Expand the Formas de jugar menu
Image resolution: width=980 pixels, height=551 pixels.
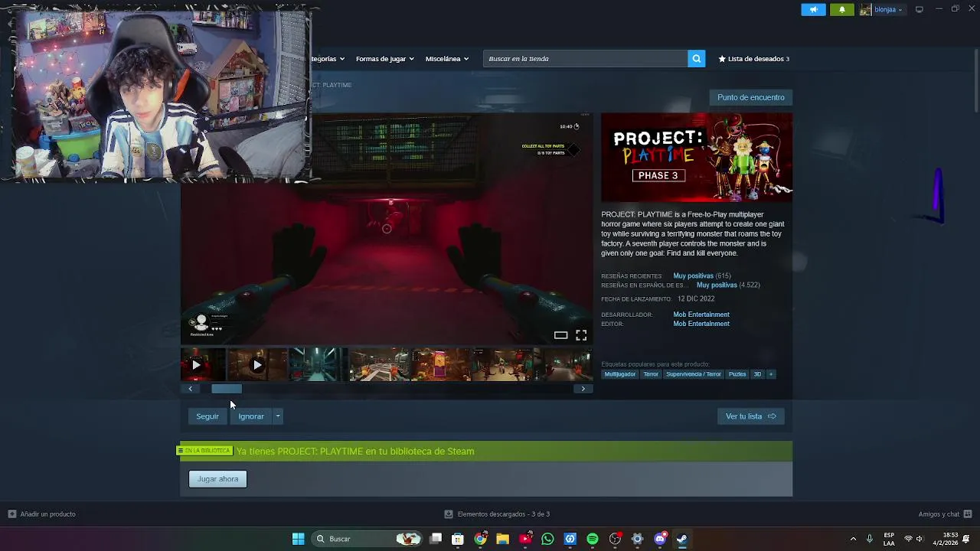click(384, 59)
